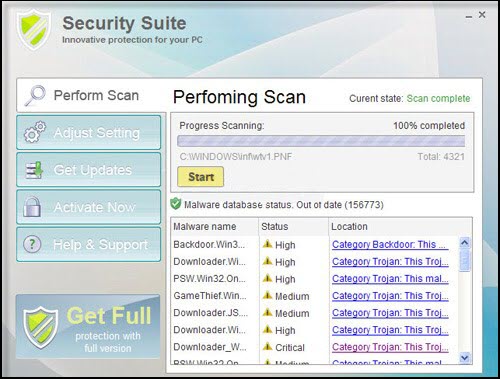The image size is (500, 379).
Task: Click the 'Out of date (156773)' status text
Action: point(340,204)
